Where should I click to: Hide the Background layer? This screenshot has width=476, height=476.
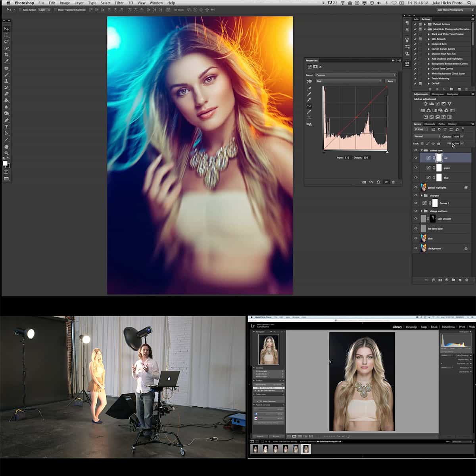(416, 248)
